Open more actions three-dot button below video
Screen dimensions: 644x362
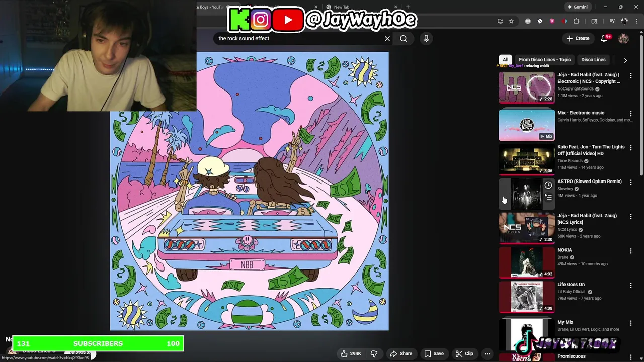click(x=487, y=353)
